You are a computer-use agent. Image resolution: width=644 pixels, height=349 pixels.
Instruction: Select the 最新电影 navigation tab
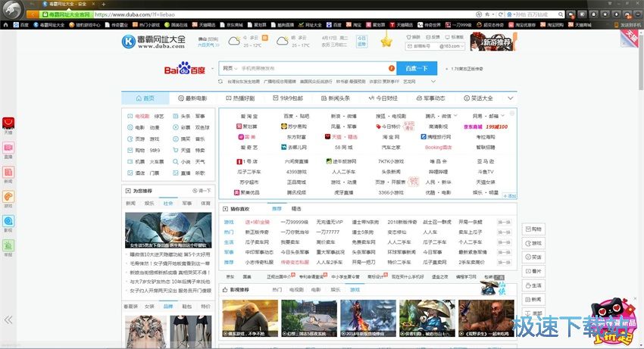[x=192, y=98]
